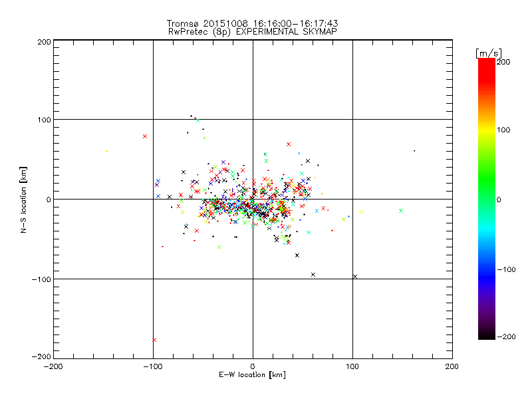The width and height of the screenshot is (532, 399).
Task: Click the green X marker at far right near 150 km east
Action: click(401, 211)
